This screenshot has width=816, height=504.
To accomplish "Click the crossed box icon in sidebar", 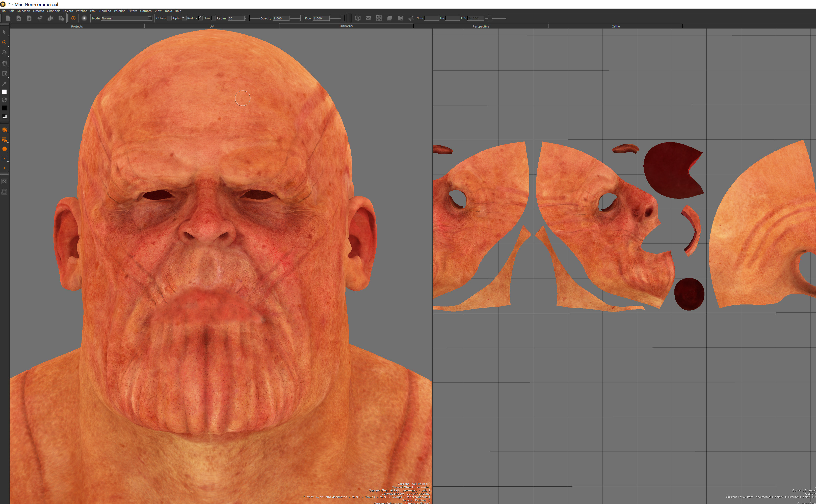I will (4, 181).
